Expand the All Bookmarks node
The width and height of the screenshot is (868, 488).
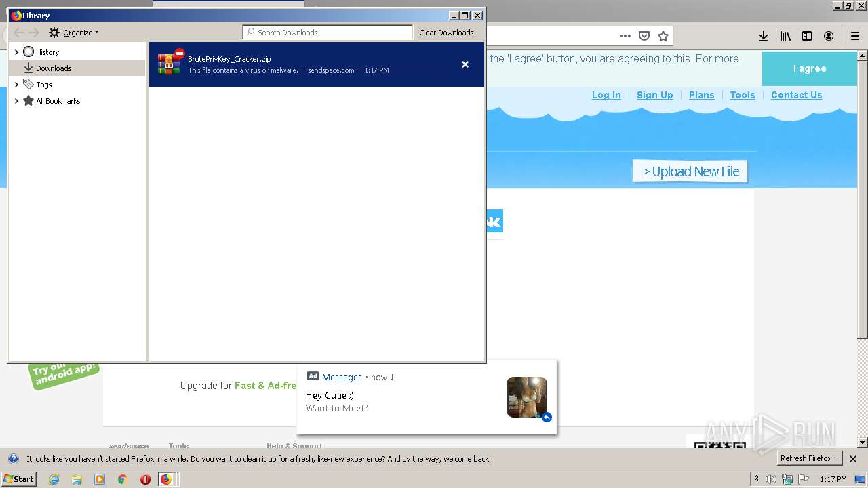tap(16, 101)
